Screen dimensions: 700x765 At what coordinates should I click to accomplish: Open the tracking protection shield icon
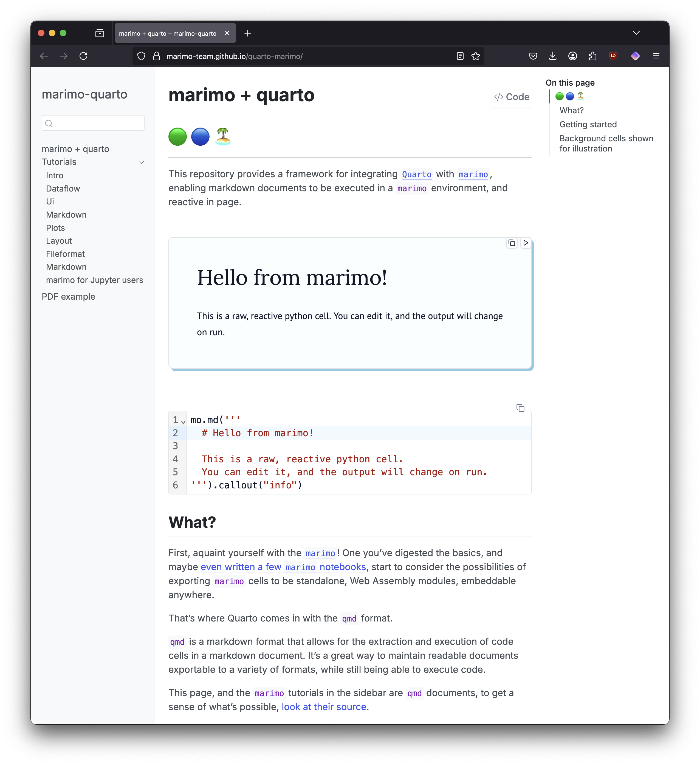[141, 56]
